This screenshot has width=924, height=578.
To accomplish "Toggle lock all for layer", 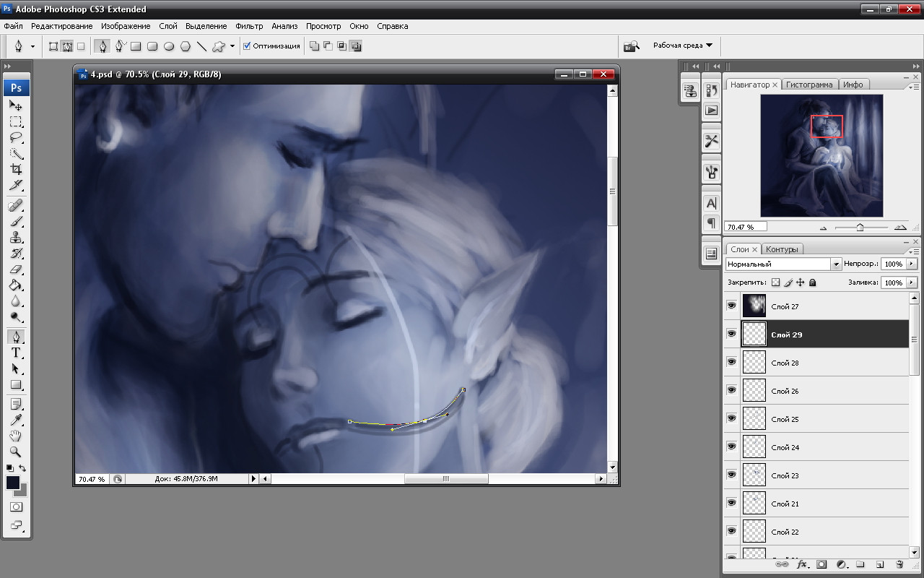I will tap(813, 282).
